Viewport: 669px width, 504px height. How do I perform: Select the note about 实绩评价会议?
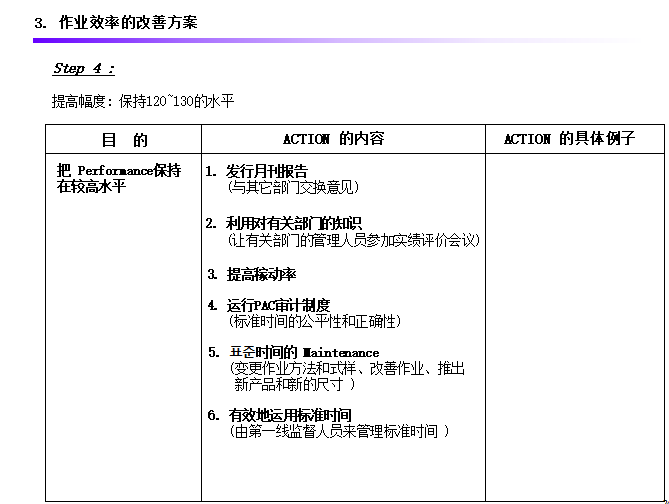coord(354,240)
